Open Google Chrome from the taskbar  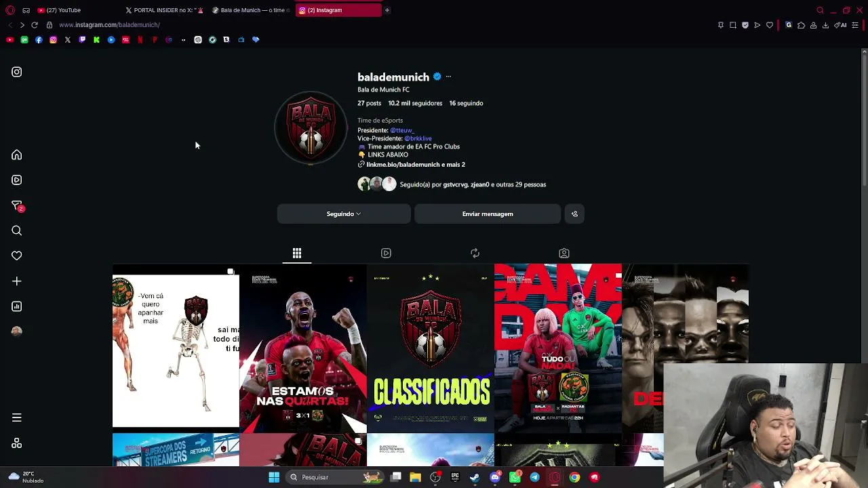pos(574,477)
